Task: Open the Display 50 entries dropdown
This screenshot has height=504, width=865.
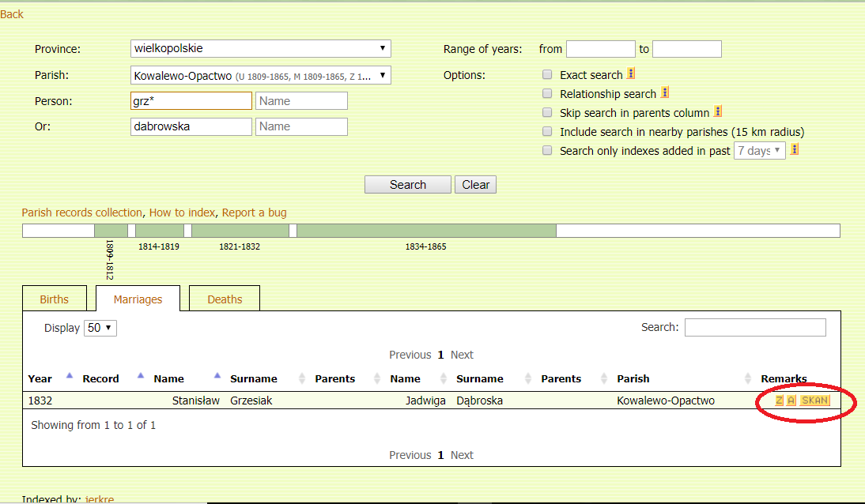Action: pos(100,328)
